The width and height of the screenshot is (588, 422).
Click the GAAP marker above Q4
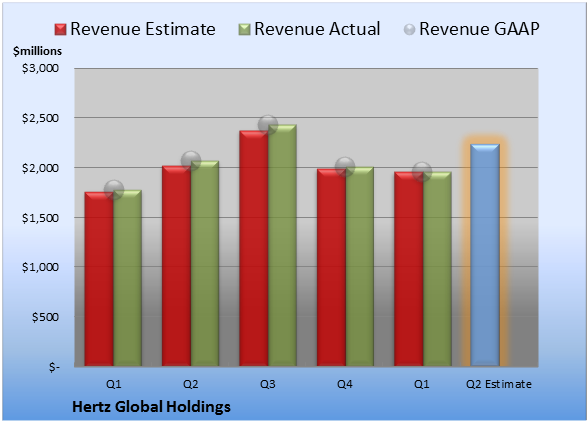(x=345, y=167)
